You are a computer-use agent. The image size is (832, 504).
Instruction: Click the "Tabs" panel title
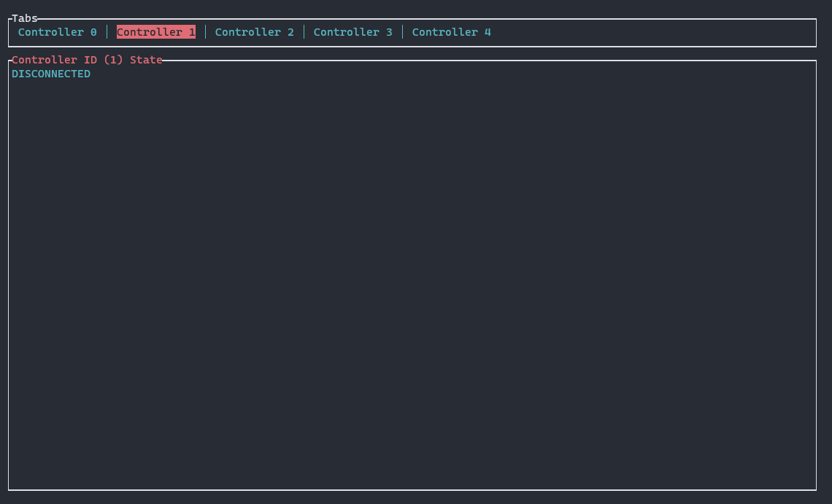(x=24, y=18)
